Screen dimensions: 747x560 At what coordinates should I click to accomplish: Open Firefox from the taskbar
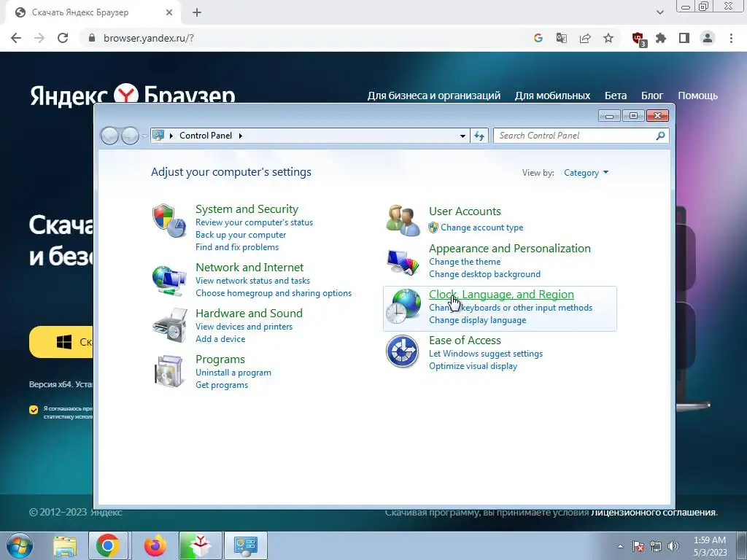coord(155,545)
